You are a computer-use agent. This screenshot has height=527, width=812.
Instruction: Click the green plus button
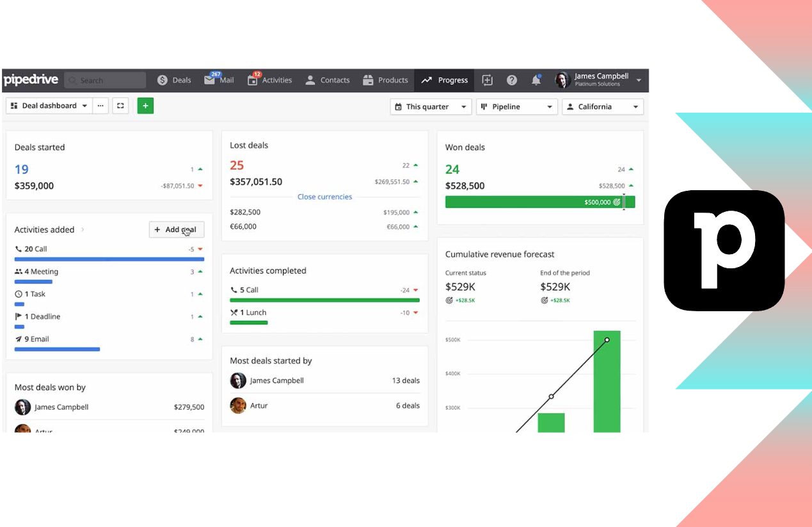pyautogui.click(x=145, y=106)
